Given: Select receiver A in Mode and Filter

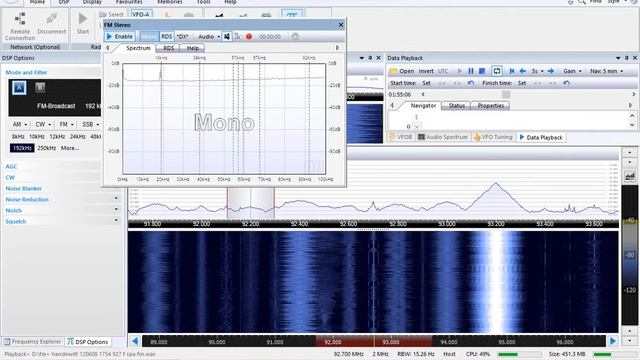Looking at the screenshot, I should [x=19, y=88].
